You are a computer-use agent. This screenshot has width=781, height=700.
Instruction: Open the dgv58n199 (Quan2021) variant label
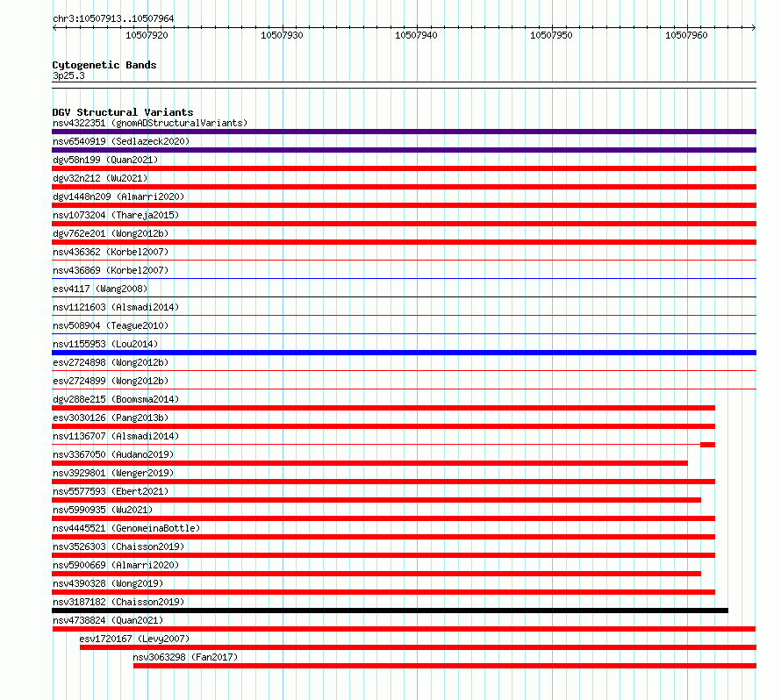tap(105, 160)
